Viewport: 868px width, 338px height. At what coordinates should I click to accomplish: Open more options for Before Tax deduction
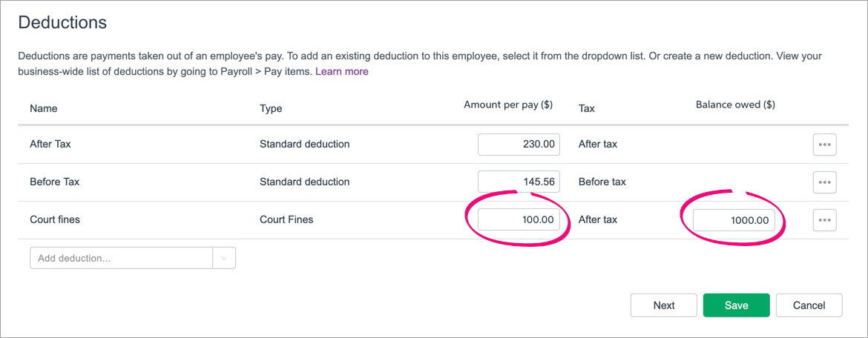824,182
